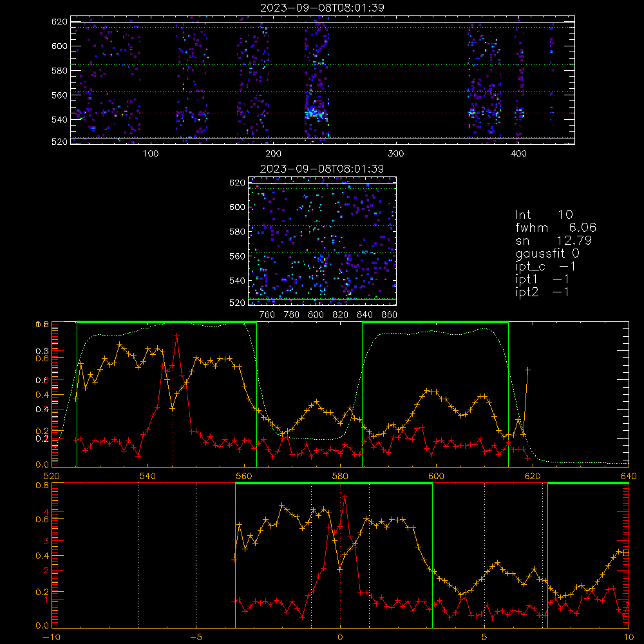Click x-axis label 200 on top spectrogram
Screen dimensions: 644x644
(273, 154)
